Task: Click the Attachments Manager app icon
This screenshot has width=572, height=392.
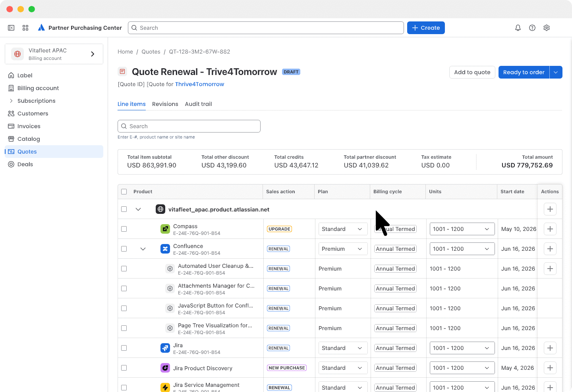Action: click(170, 288)
